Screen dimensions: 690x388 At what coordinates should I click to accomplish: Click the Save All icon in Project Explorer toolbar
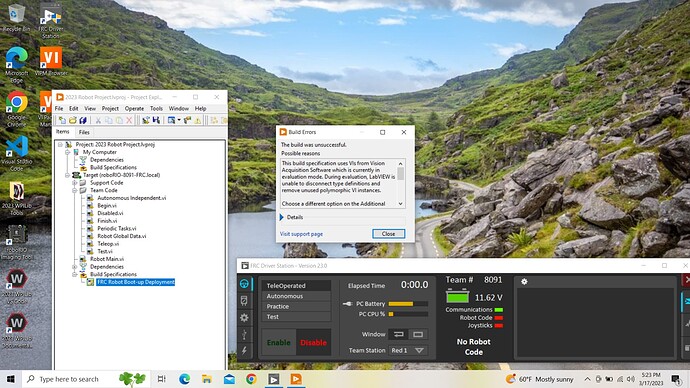(83, 120)
